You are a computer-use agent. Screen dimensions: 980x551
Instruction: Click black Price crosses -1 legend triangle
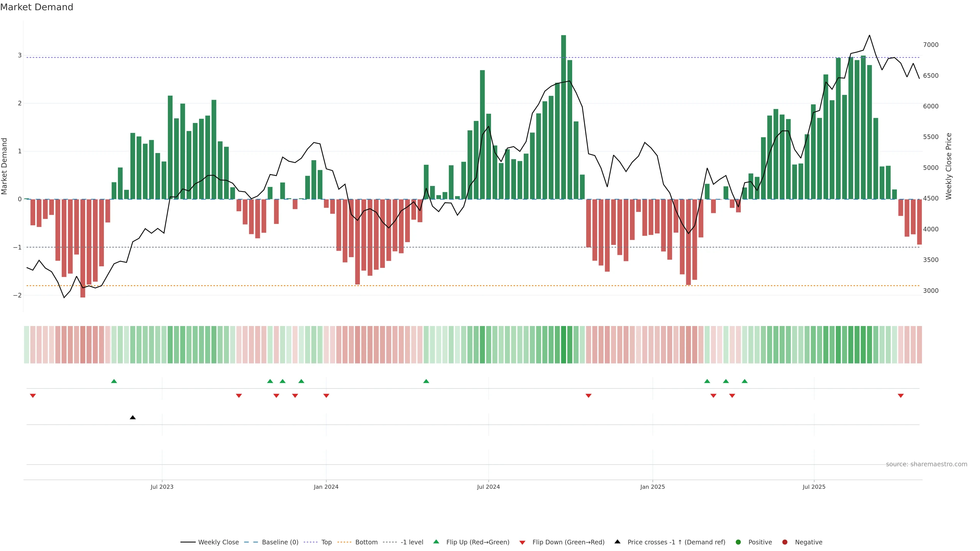coord(617,542)
